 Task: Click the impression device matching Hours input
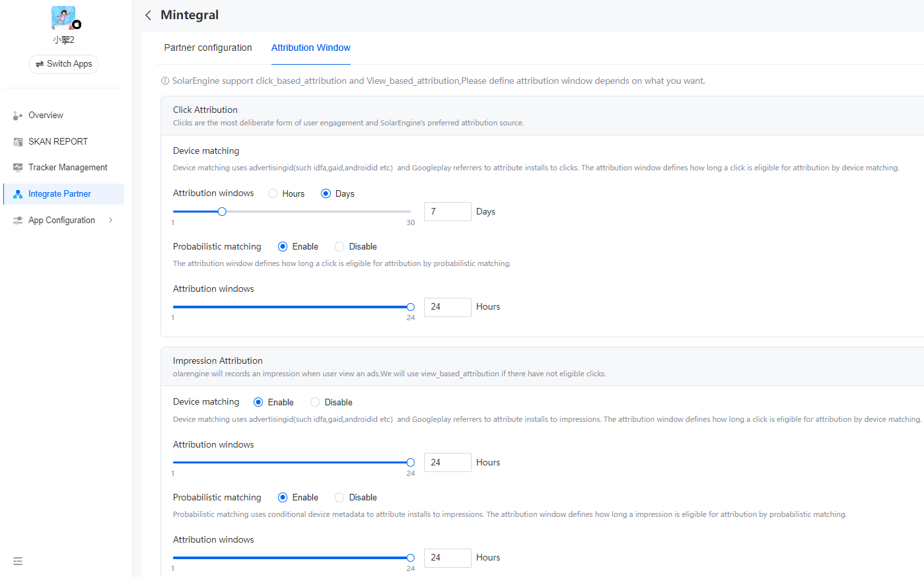point(448,462)
